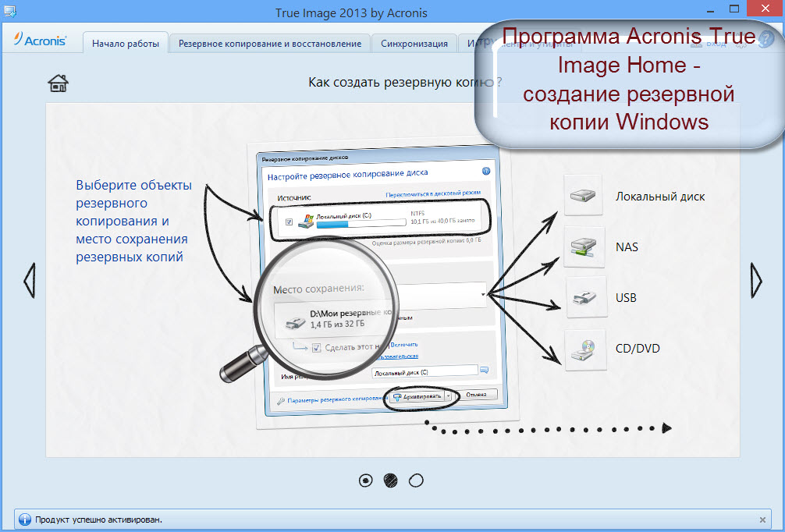
Task: Select the third slide indicator dot
Action: [x=416, y=481]
